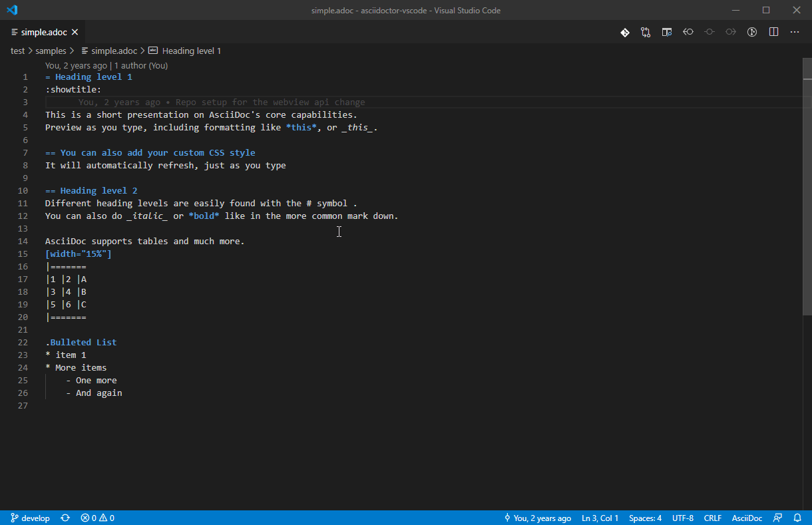812x525 pixels.
Task: Change AsciiDoc language mode
Action: click(x=747, y=518)
